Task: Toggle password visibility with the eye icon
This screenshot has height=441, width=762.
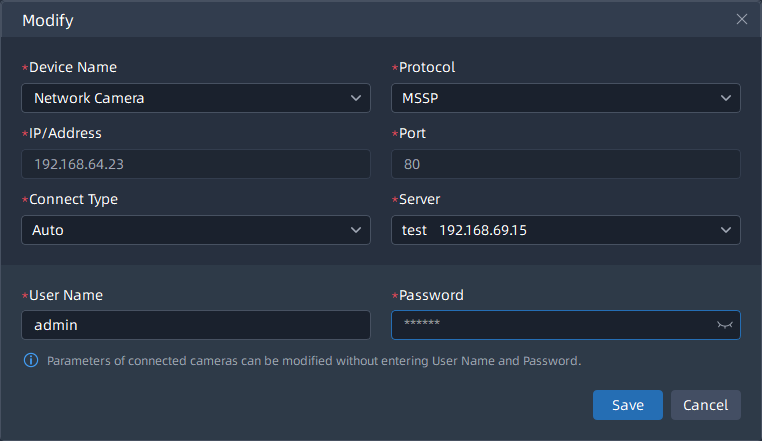Action: pos(725,325)
